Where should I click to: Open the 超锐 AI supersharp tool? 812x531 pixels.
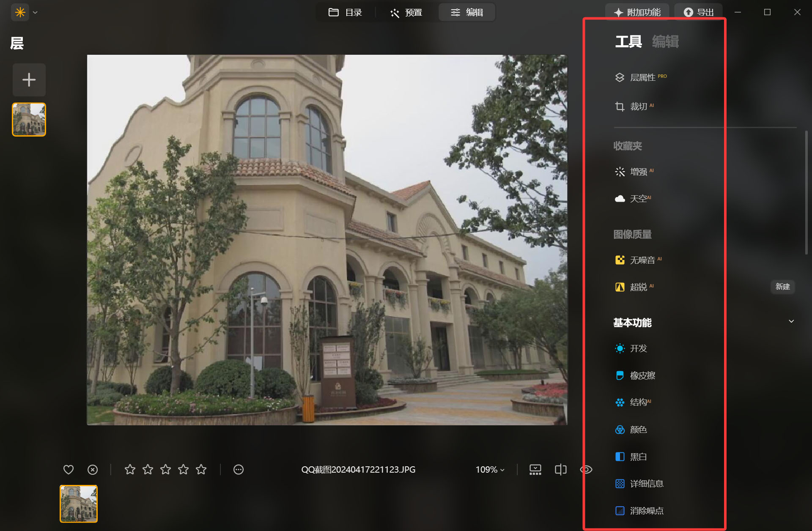tap(634, 287)
